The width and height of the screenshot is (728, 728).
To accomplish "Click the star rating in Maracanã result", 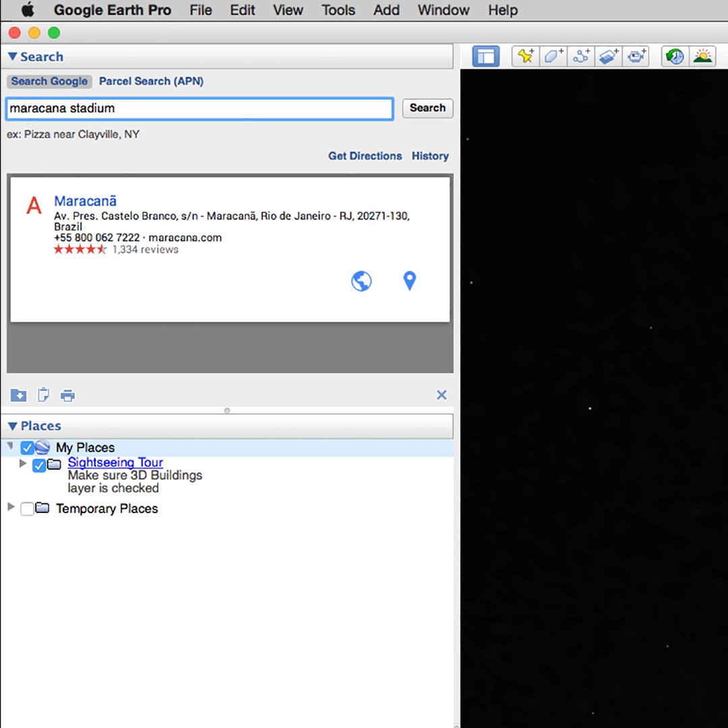I will (80, 250).
